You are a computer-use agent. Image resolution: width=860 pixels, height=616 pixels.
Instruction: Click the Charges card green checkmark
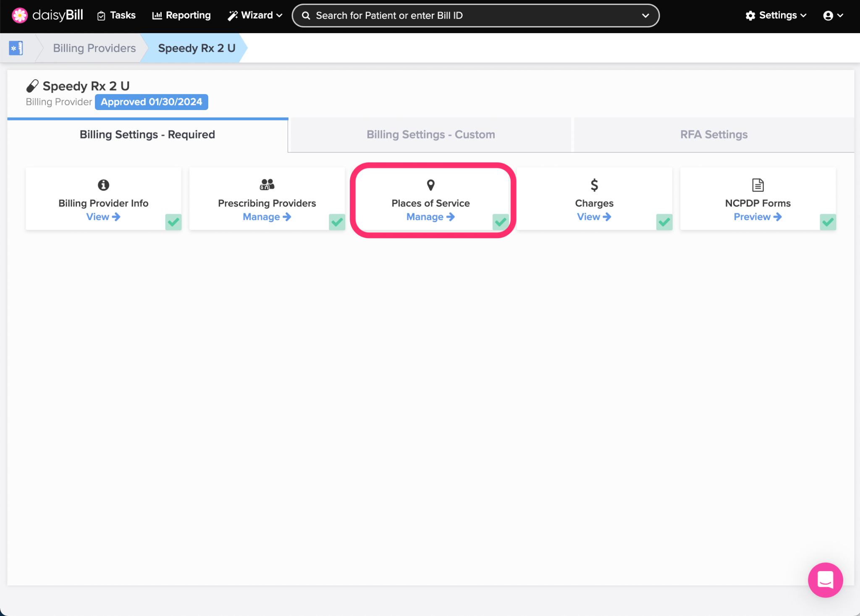[664, 222]
